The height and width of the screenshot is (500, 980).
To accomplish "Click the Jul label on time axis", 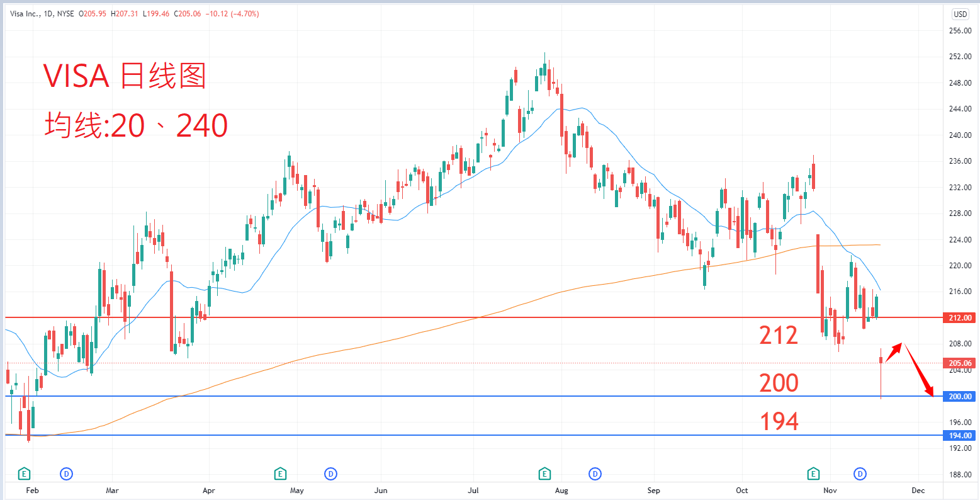I will pos(472,490).
